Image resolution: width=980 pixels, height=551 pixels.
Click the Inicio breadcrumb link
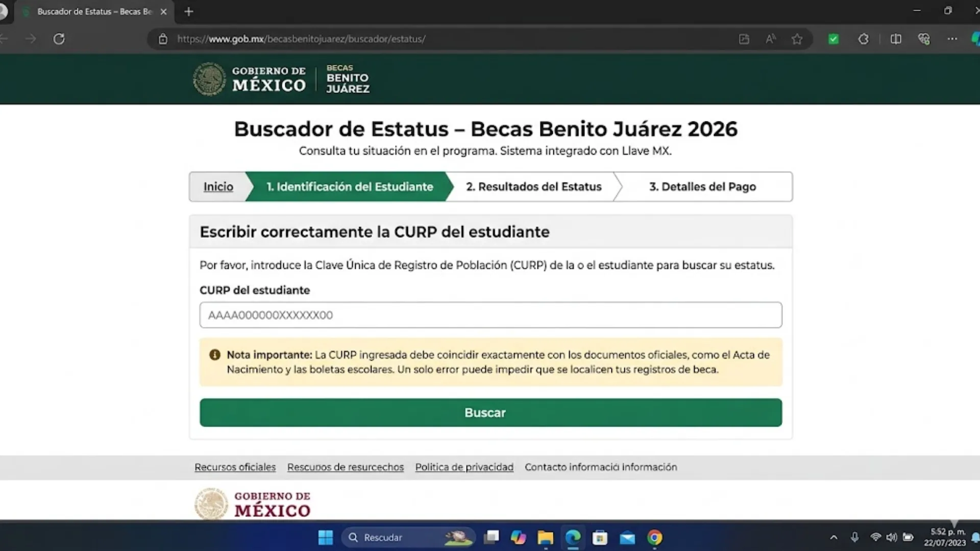click(x=218, y=187)
